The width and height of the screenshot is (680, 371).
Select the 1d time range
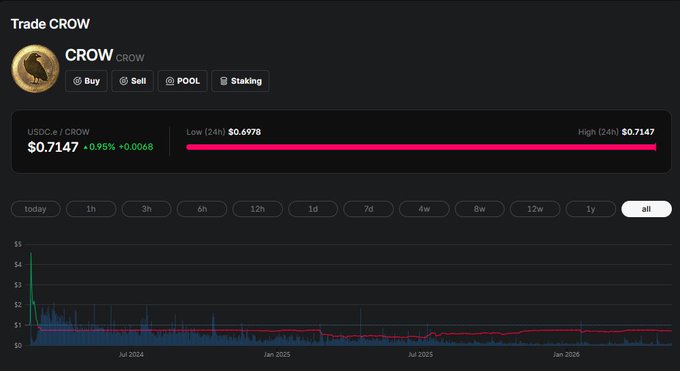(313, 209)
